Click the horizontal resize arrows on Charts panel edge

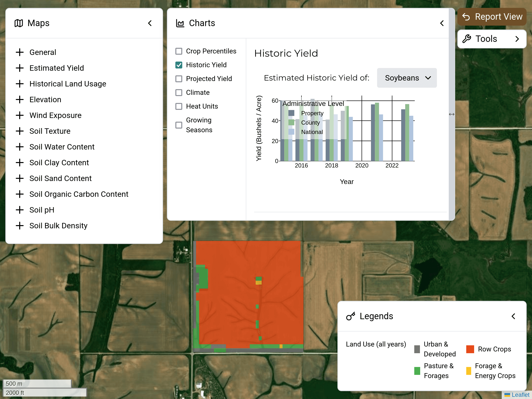452,114
